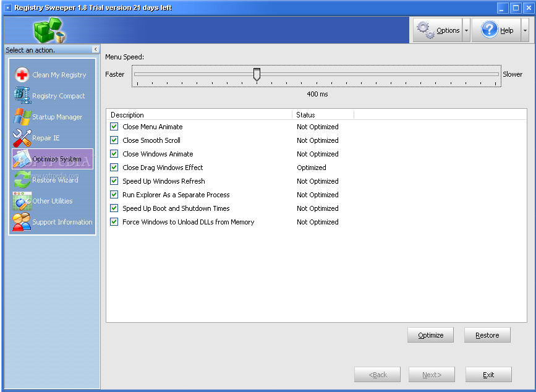
Task: Click the 400 ms value label
Action: point(317,94)
